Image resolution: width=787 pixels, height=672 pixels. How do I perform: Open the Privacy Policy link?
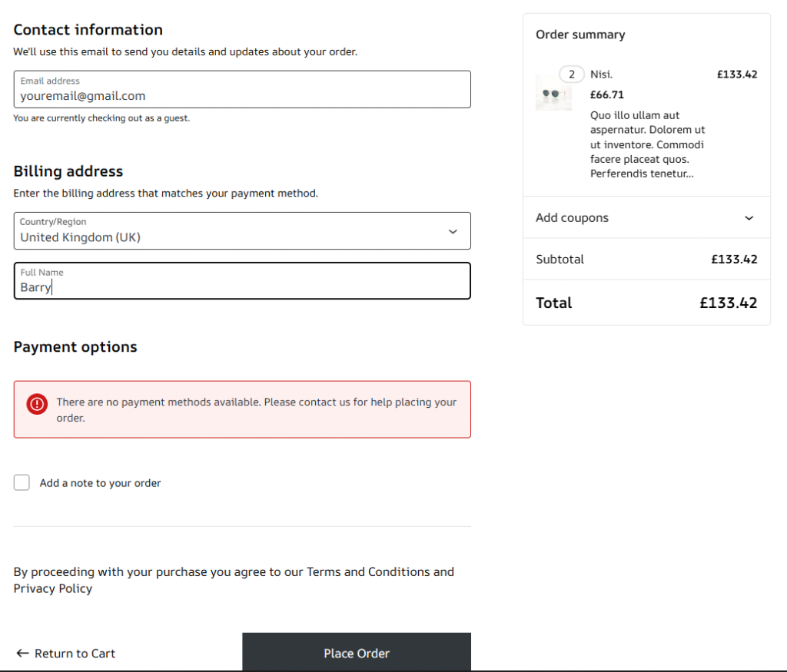pos(53,589)
